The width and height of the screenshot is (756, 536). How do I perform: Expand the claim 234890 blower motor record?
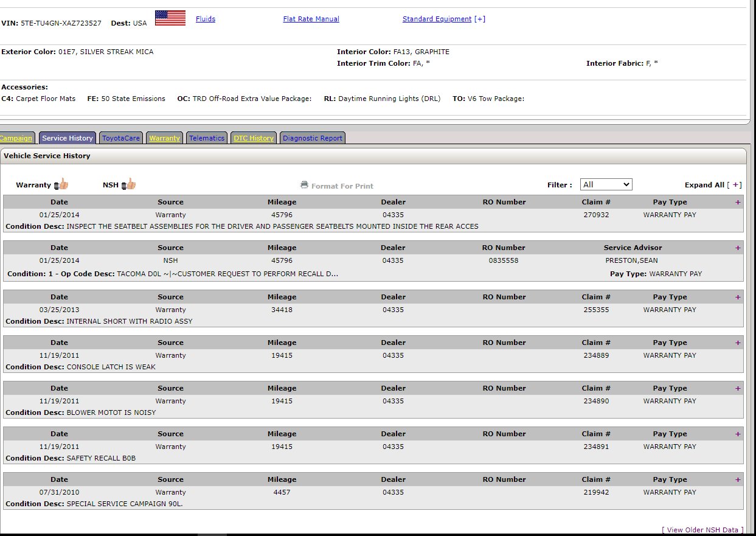coord(738,388)
